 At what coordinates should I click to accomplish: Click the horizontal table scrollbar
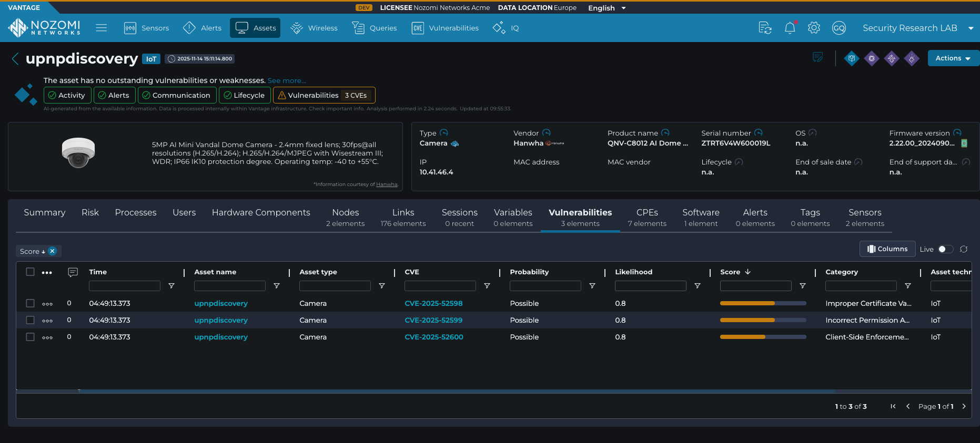(x=457, y=391)
